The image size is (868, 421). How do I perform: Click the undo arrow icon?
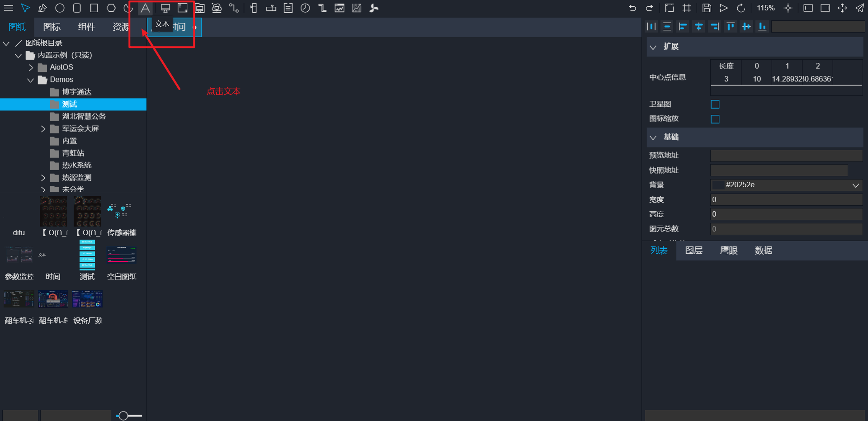632,8
